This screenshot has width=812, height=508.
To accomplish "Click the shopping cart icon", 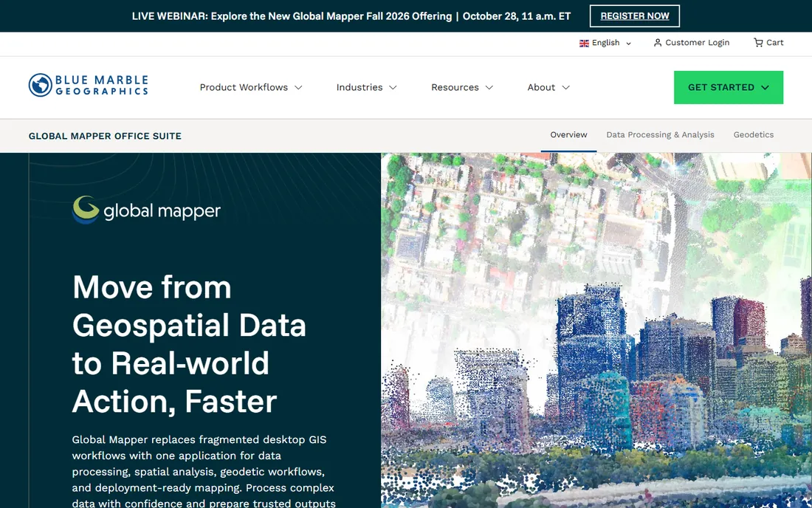I will coord(758,43).
